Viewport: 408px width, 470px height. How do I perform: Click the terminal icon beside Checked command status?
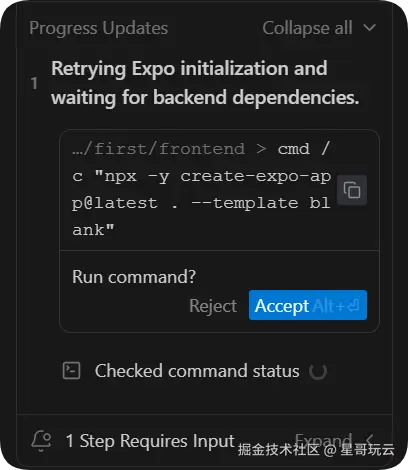point(71,371)
